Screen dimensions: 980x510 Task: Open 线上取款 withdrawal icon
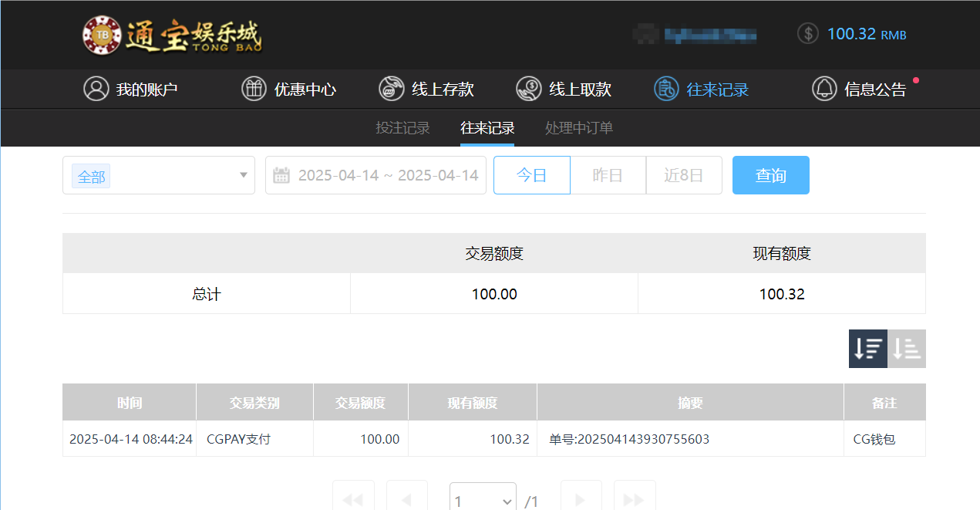pyautogui.click(x=529, y=89)
